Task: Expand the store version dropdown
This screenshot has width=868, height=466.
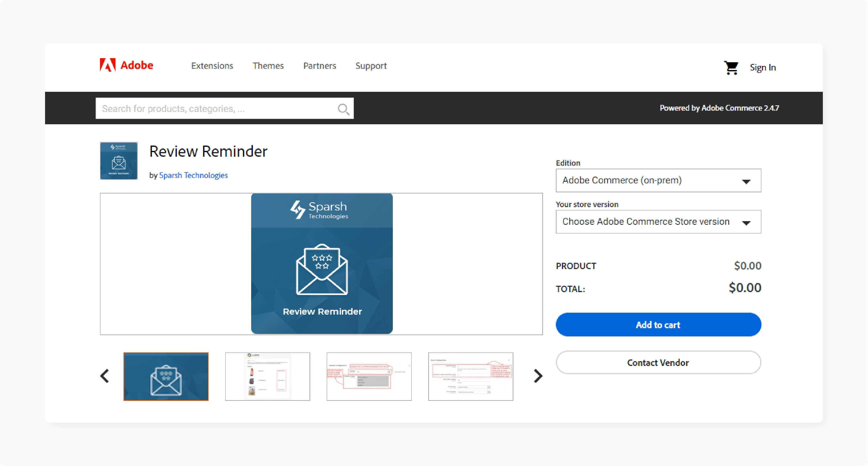Action: click(x=658, y=222)
